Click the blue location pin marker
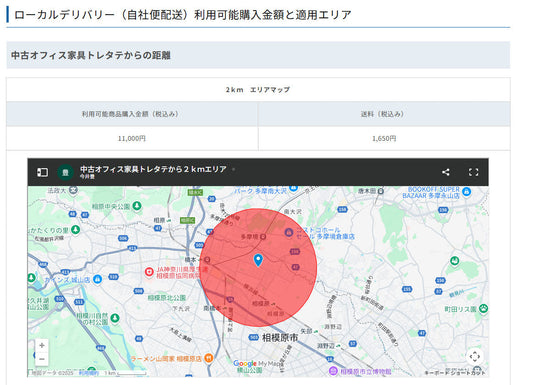The height and width of the screenshot is (385, 533). tap(258, 260)
